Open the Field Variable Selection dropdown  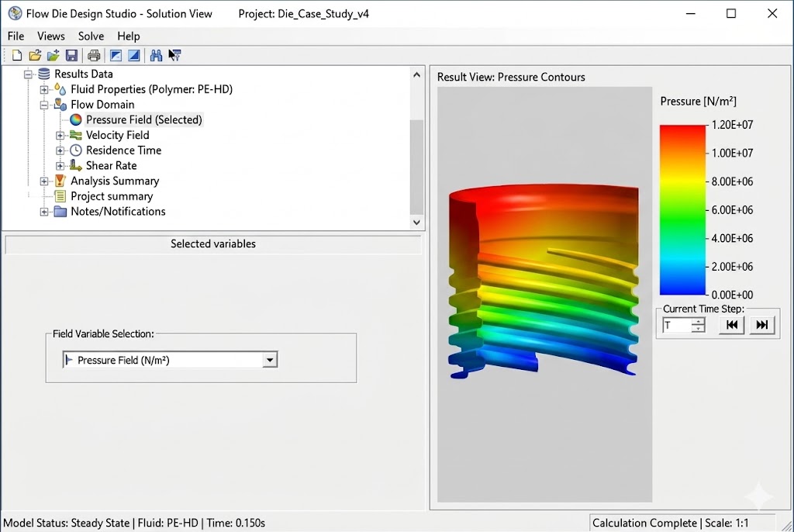[x=270, y=360]
